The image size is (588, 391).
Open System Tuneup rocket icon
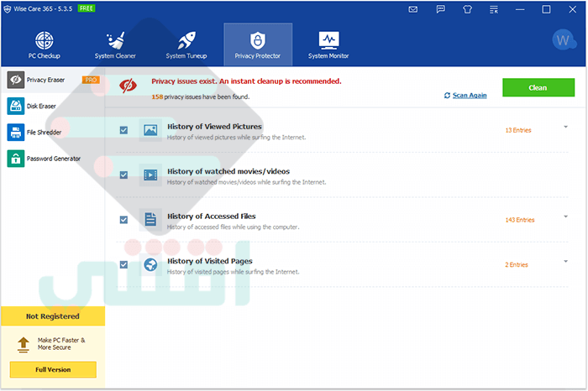[x=186, y=40]
